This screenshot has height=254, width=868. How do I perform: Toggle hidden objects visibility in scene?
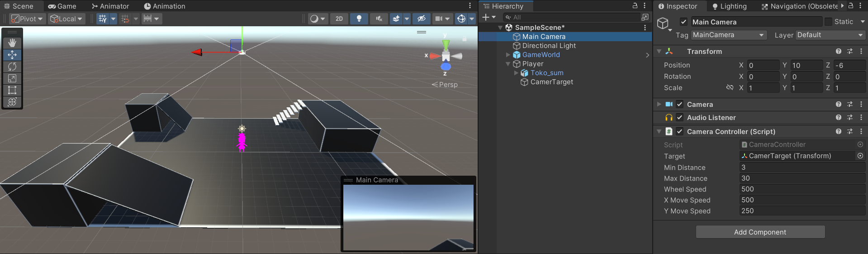[421, 19]
